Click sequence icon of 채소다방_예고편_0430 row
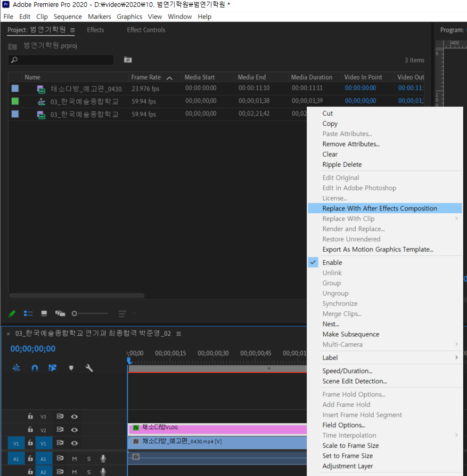The image size is (467, 476). point(41,89)
